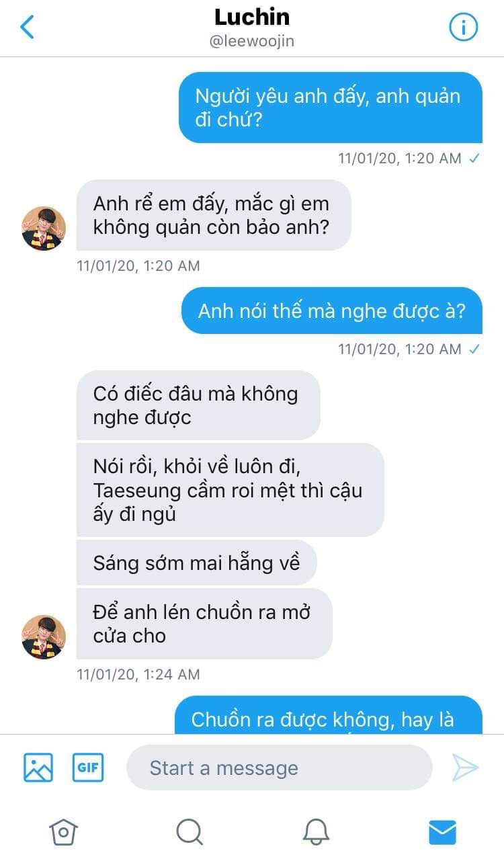Tap the 'Chuồn ra được không' message bubble
Image resolution: width=504 pixels, height=867 pixels.
click(329, 715)
